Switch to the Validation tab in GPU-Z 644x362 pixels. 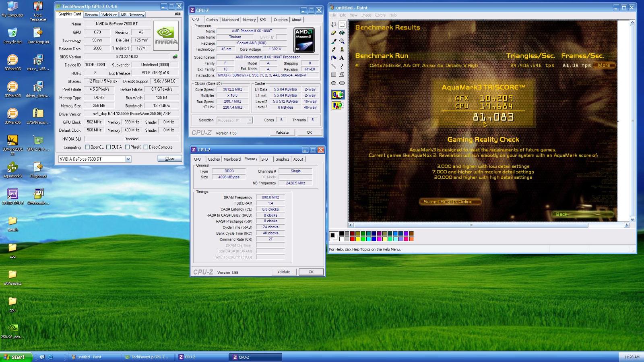109,14
